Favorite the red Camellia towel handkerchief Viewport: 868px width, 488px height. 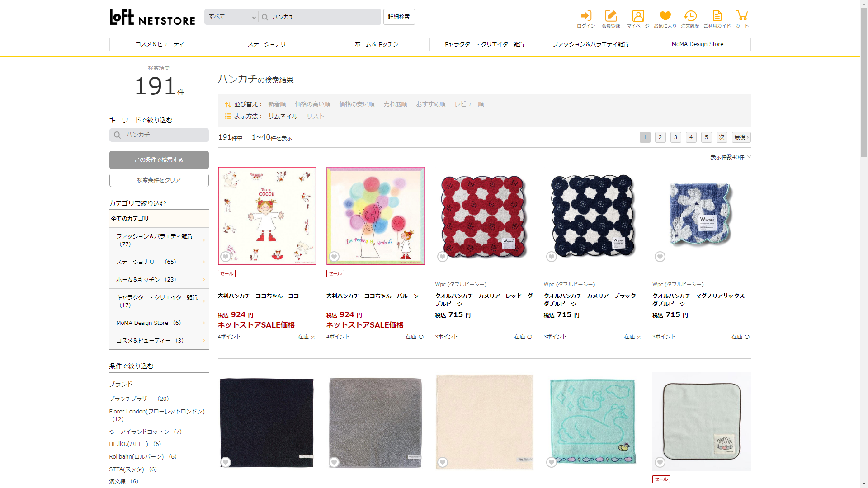point(443,257)
